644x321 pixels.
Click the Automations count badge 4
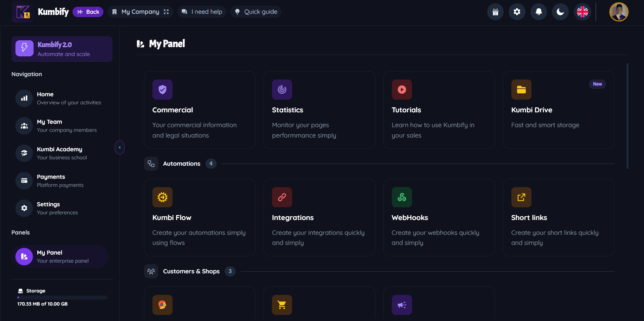pos(211,164)
